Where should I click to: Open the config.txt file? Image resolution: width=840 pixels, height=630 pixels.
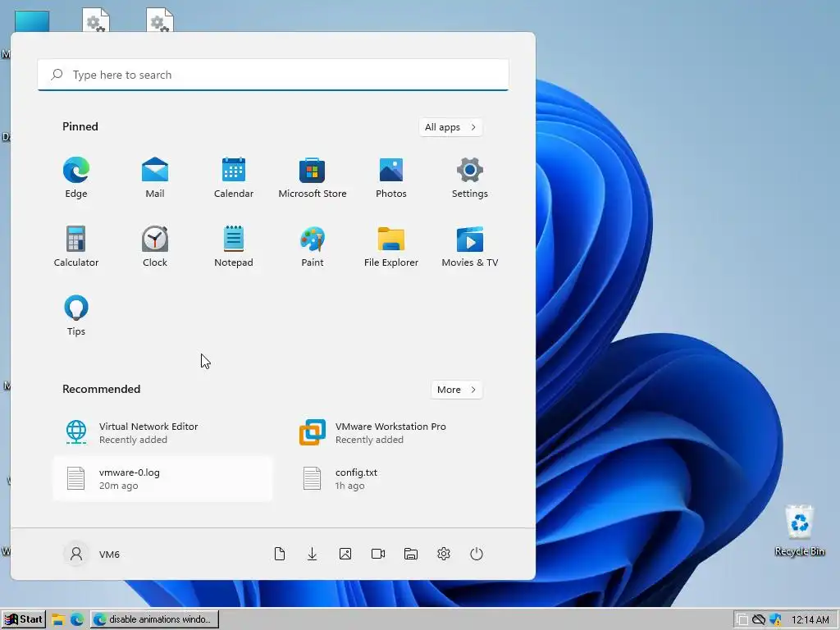[x=399, y=478]
